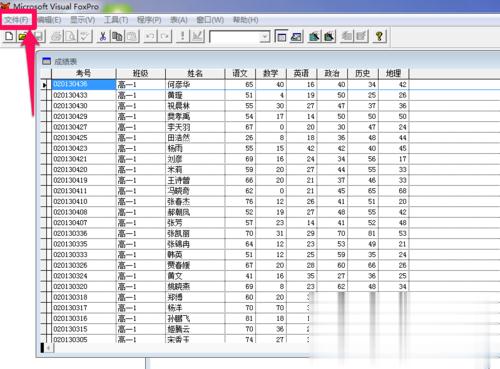Click the 语文 column header

pyautogui.click(x=240, y=74)
